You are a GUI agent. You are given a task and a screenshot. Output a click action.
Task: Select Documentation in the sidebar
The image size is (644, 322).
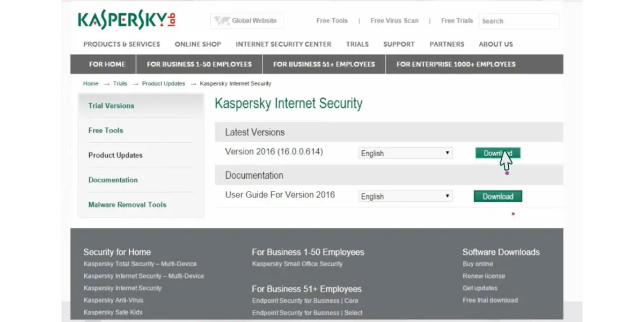(113, 180)
